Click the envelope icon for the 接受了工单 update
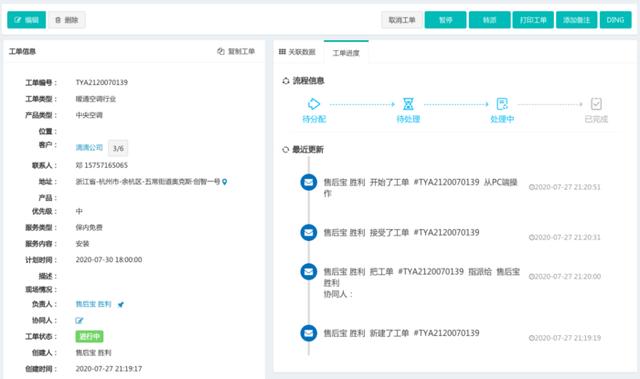The height and width of the screenshot is (379, 640). [309, 233]
